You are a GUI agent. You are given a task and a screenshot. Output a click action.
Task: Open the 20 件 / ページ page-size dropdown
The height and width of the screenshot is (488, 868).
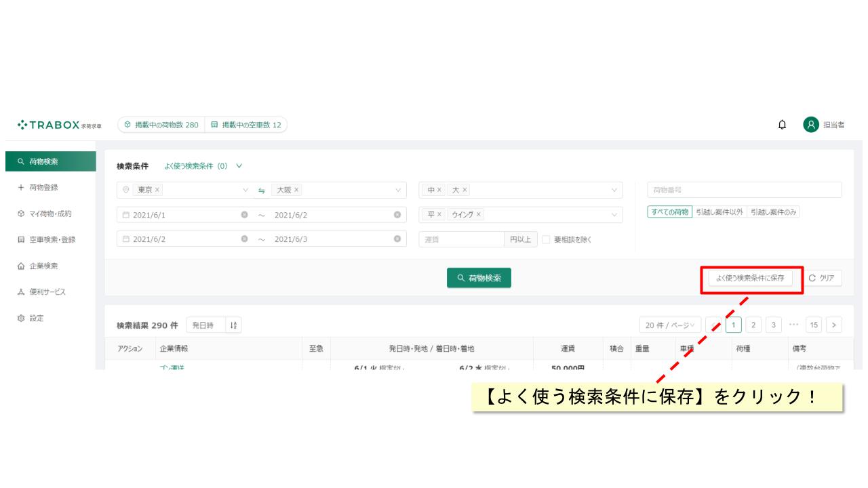669,325
